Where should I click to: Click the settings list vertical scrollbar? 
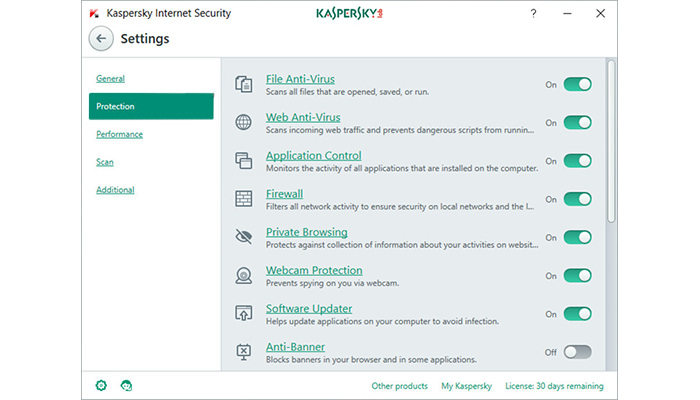[611, 140]
